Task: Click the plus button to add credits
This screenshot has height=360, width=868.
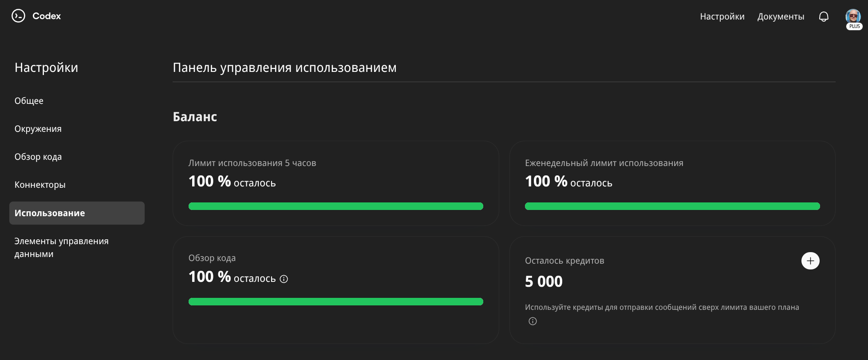Action: 810,261
